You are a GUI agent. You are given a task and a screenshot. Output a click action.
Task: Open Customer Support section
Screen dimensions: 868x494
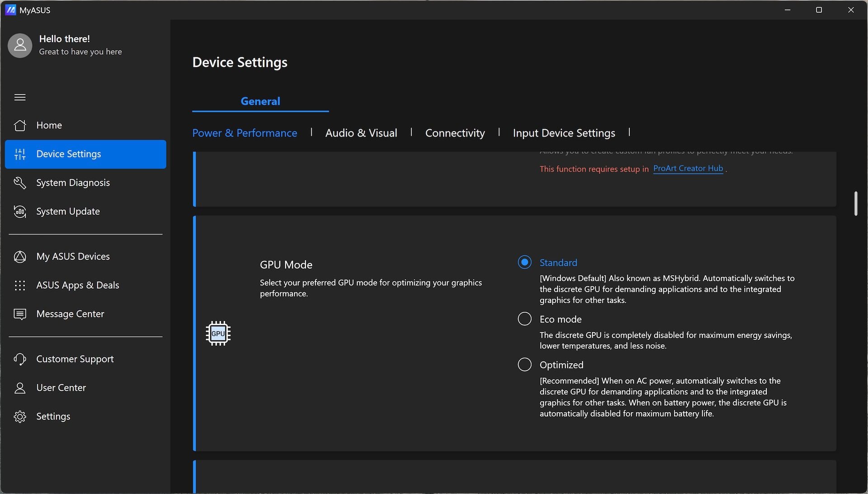(x=75, y=359)
